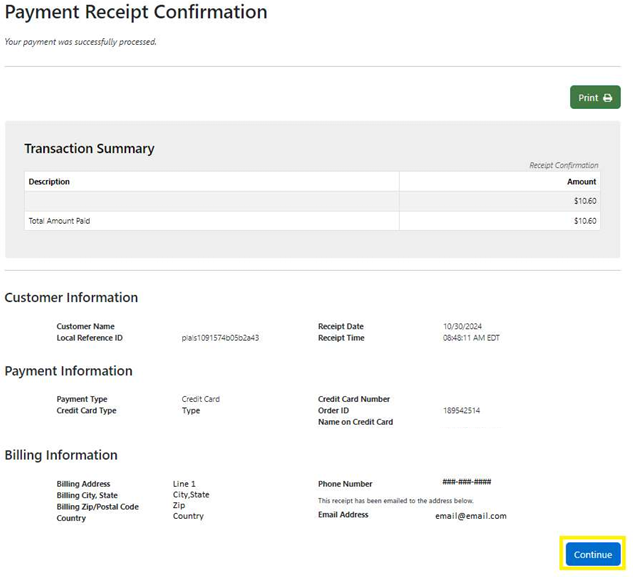Click the Receipt Date label

[340, 326]
